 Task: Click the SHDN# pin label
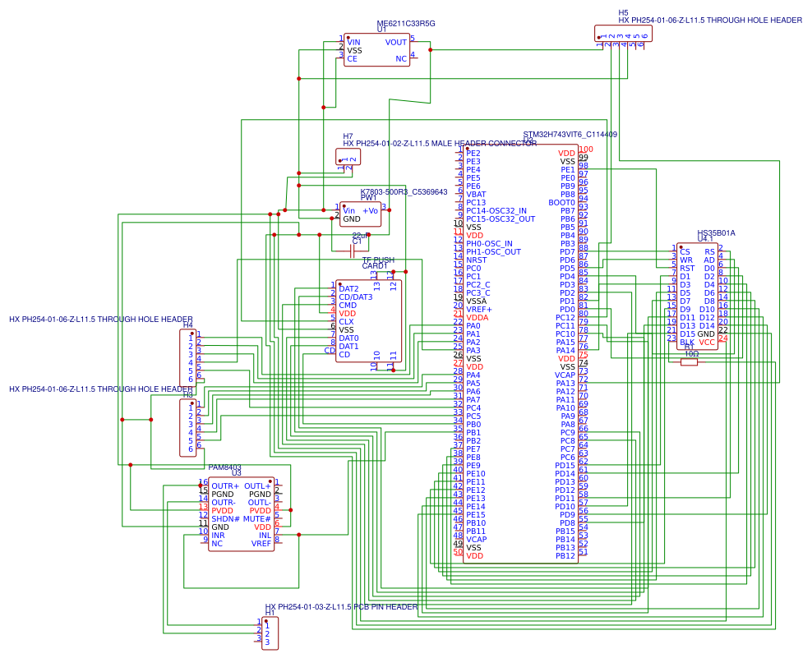[x=226, y=518]
